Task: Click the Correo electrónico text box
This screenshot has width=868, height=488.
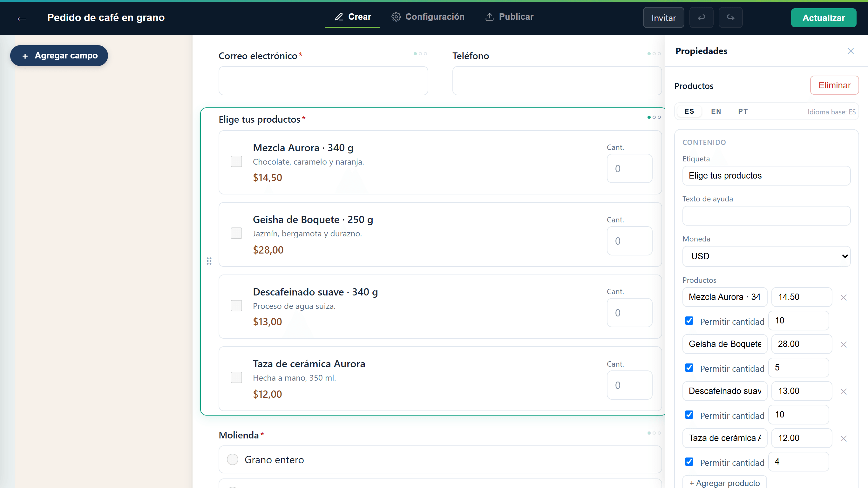Action: [323, 81]
